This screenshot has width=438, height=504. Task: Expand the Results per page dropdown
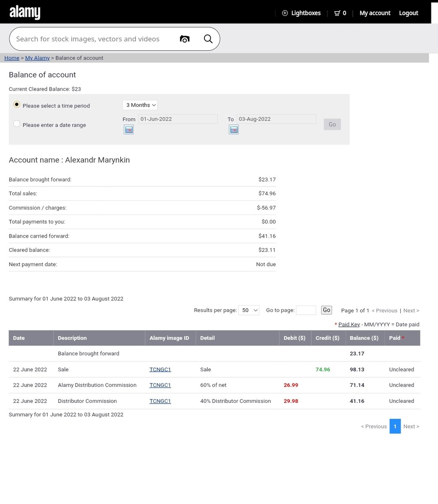[249, 310]
